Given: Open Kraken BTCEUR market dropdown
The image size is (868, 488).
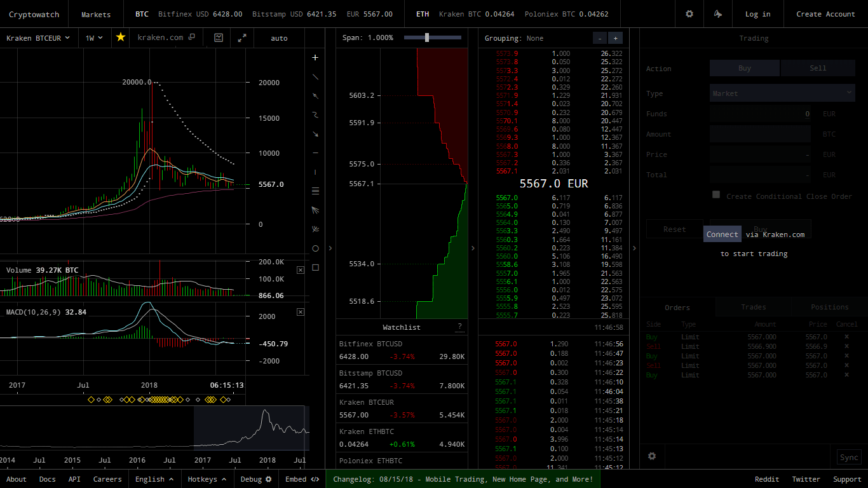Looking at the screenshot, I should [39, 38].
